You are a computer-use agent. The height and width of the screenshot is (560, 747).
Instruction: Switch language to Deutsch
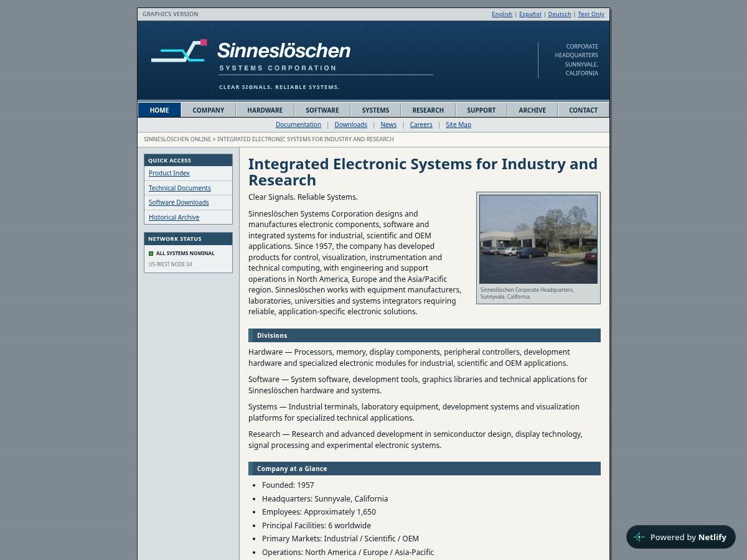(560, 14)
